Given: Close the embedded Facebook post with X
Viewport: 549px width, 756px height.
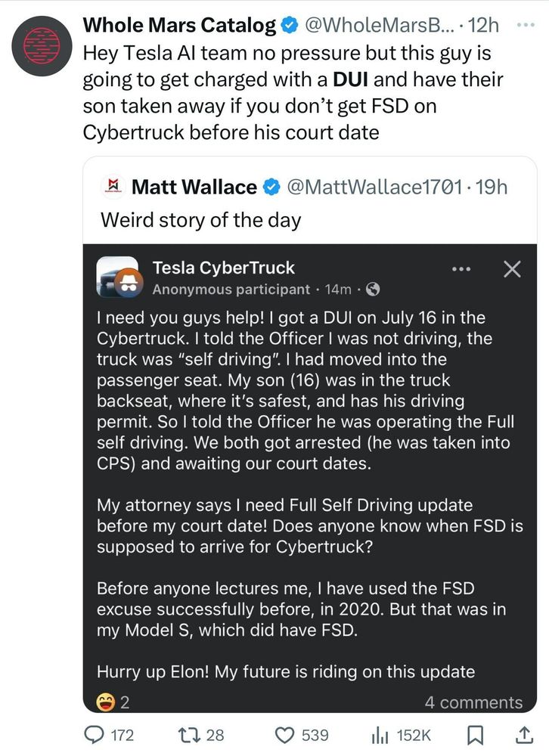Looking at the screenshot, I should (512, 269).
